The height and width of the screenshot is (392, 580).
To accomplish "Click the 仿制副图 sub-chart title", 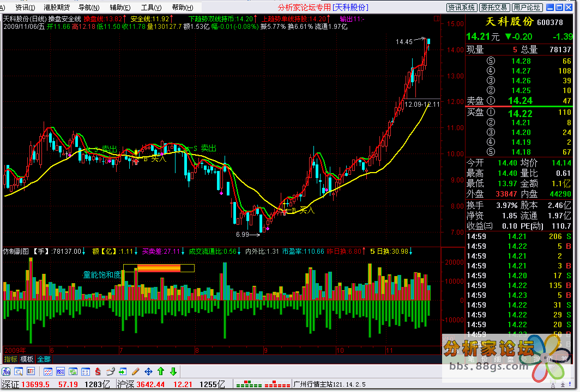I will tap(16, 252).
